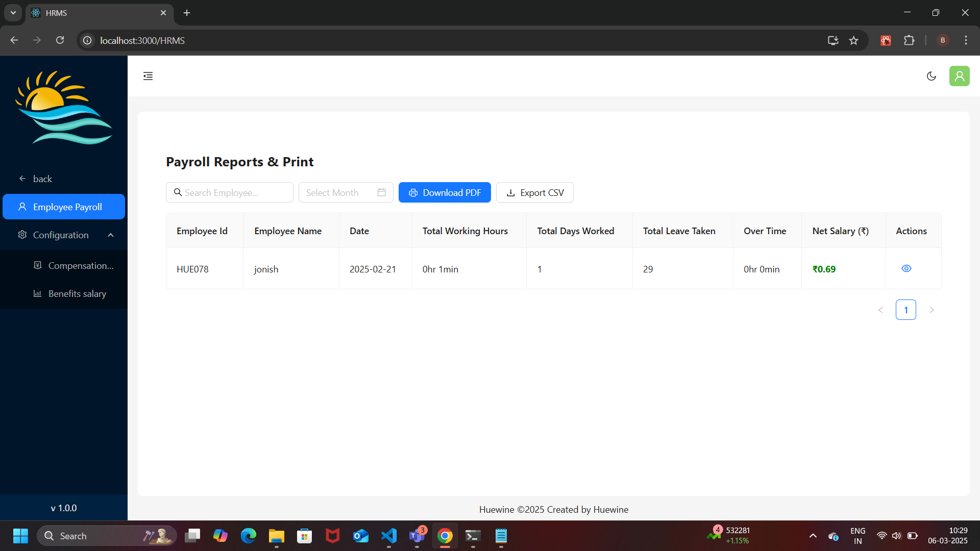
Task: Open the Extensions puzzle icon
Action: tap(909, 40)
